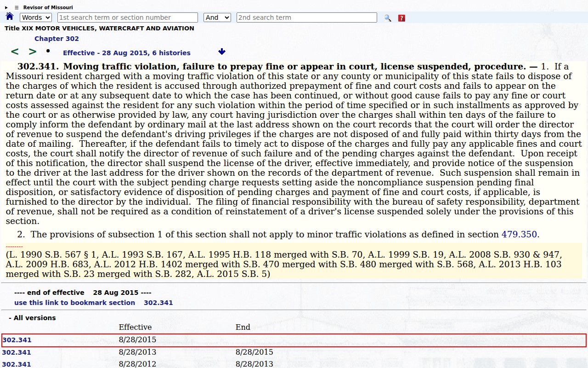Focus the 2nd search term field
This screenshot has height=368, width=588.
coord(307,17)
